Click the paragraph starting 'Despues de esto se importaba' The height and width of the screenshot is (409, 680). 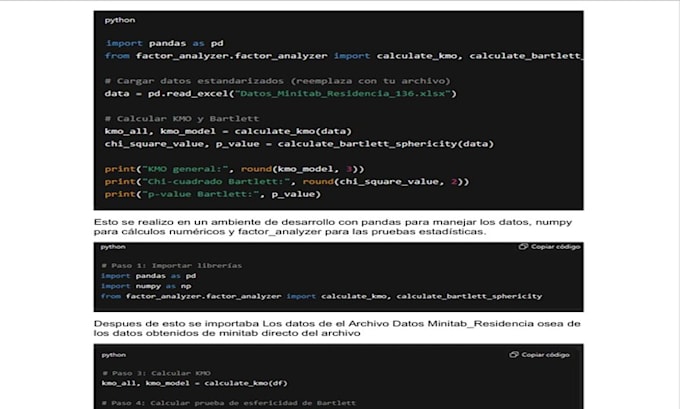[x=337, y=328]
